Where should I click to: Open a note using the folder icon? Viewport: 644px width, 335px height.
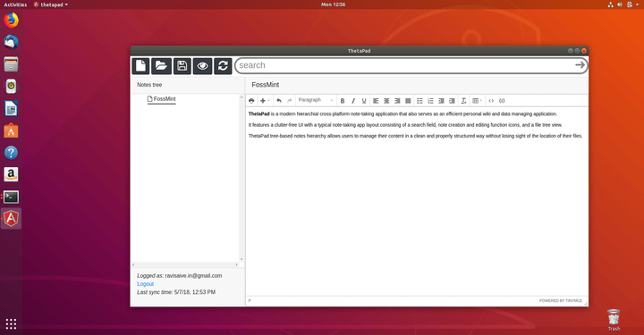click(x=161, y=66)
